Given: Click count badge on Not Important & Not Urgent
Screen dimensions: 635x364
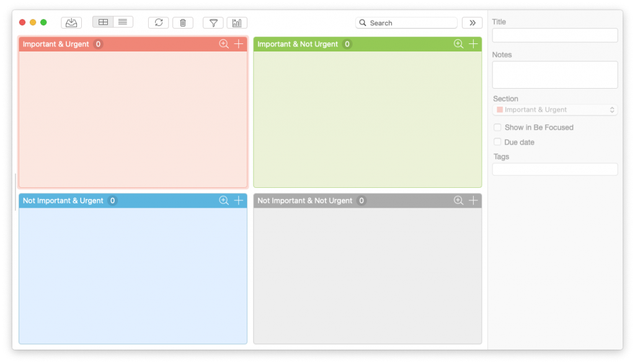Looking at the screenshot, I should [362, 201].
